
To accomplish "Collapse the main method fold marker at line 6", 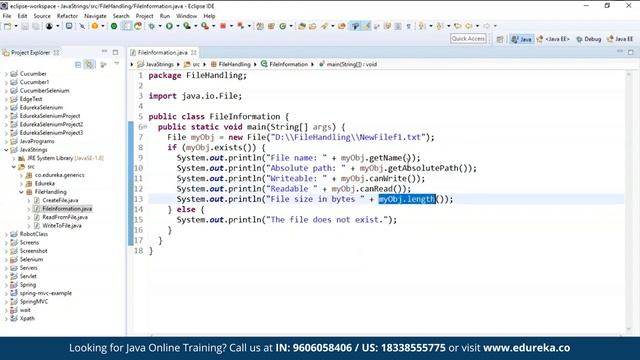I will 145,127.
